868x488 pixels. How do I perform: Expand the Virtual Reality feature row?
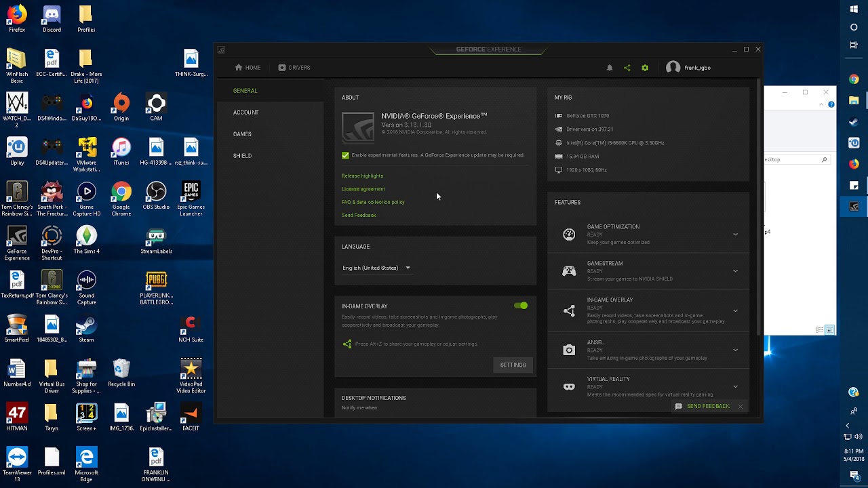735,387
